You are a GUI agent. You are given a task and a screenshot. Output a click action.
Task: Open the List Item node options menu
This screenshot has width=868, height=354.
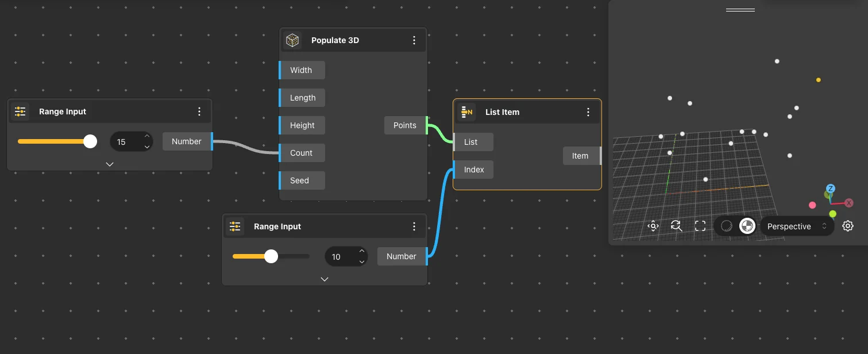click(588, 112)
